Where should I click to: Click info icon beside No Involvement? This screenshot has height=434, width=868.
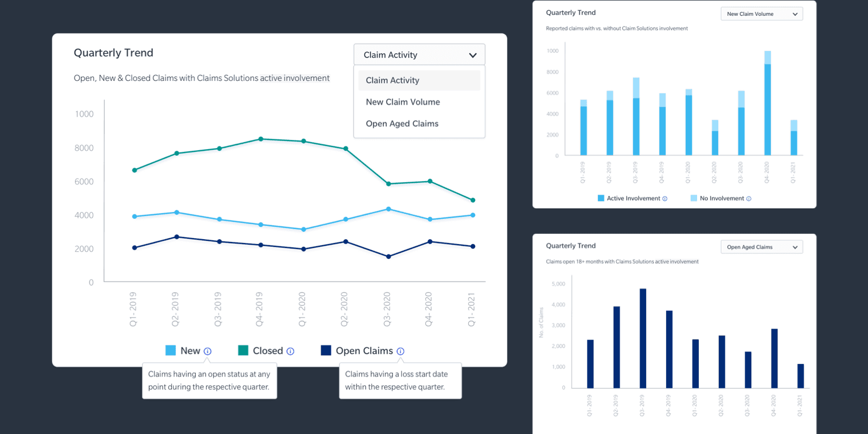749,199
